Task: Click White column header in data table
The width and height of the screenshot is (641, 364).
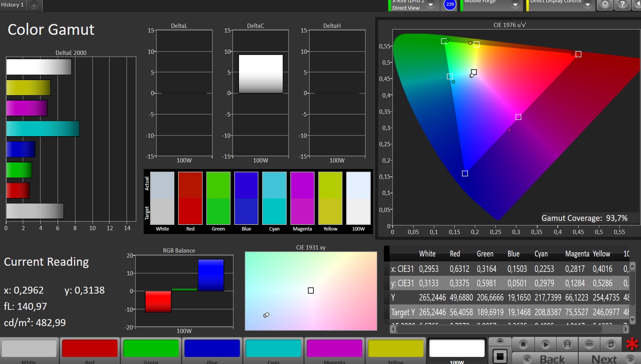Action: click(427, 254)
